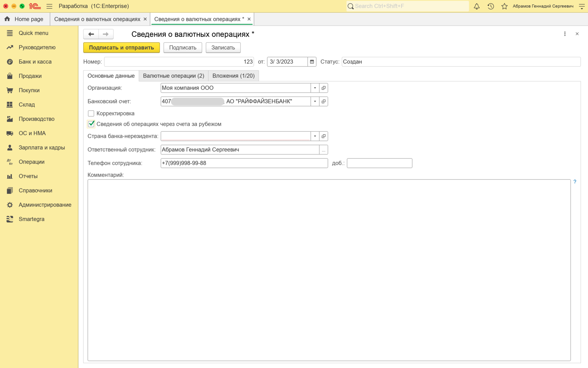Open the form's three-dot more menu

[x=565, y=34]
